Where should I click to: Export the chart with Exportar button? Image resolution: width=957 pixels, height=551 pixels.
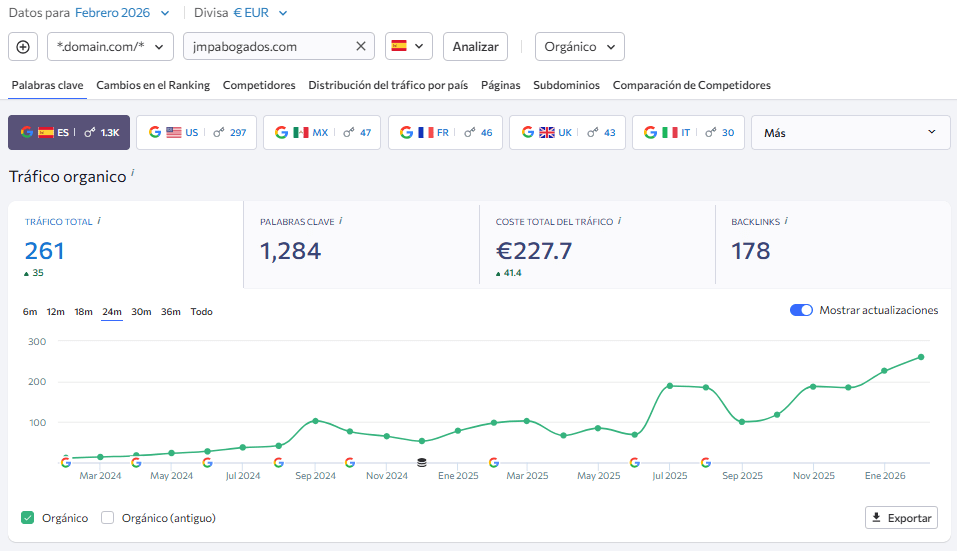(x=901, y=518)
